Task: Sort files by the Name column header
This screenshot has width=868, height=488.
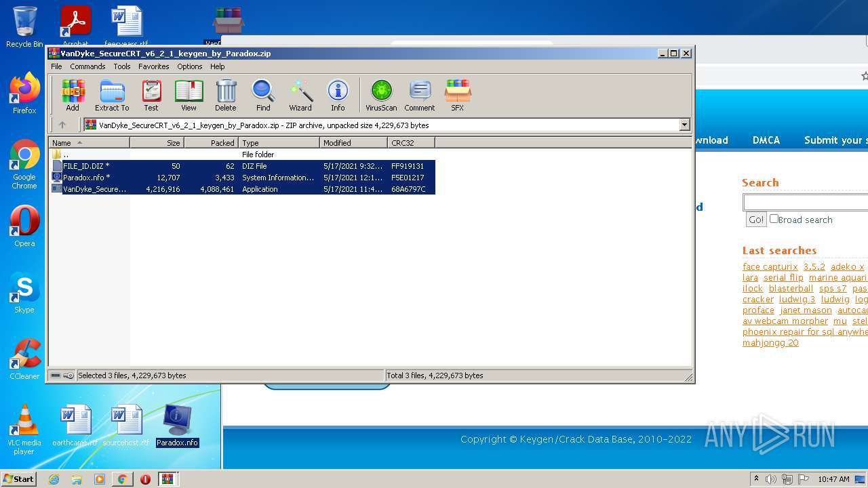Action: point(89,143)
